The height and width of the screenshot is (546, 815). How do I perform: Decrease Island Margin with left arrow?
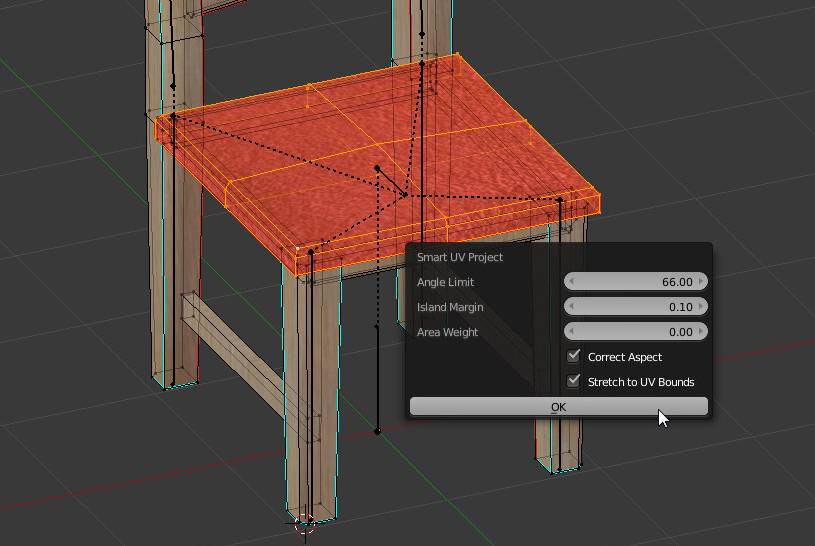[x=571, y=307]
